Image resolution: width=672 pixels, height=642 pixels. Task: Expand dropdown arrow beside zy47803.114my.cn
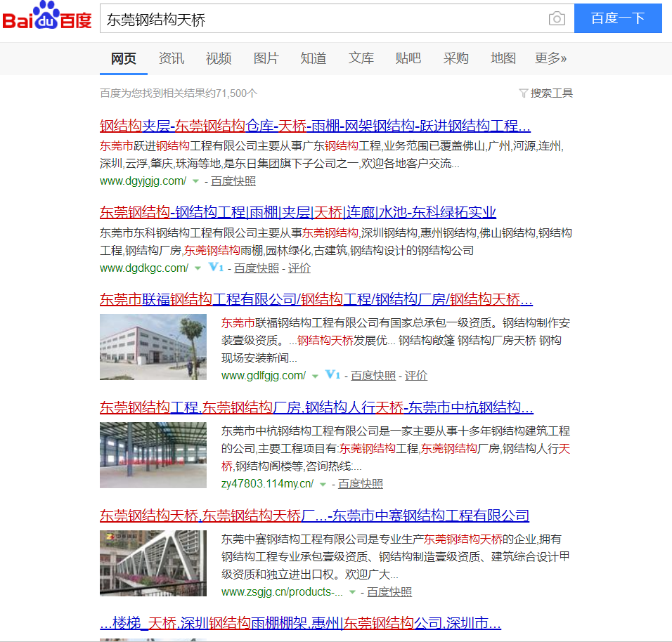[x=323, y=485]
